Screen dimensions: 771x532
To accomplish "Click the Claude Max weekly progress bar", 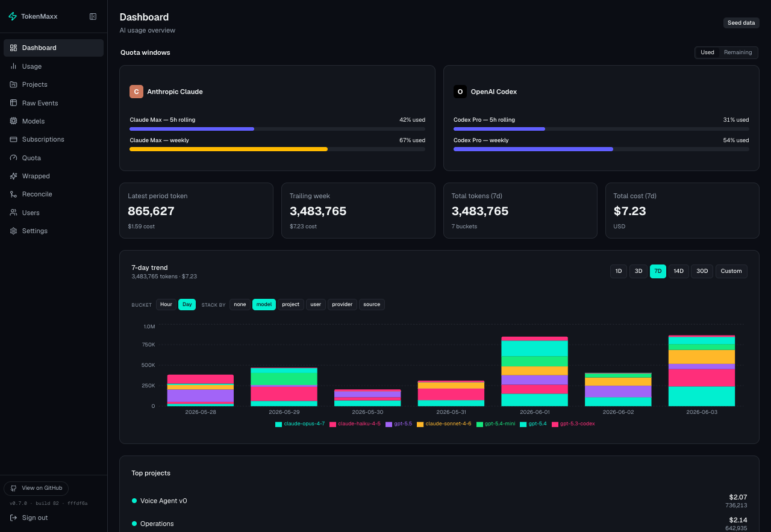I will click(x=277, y=149).
